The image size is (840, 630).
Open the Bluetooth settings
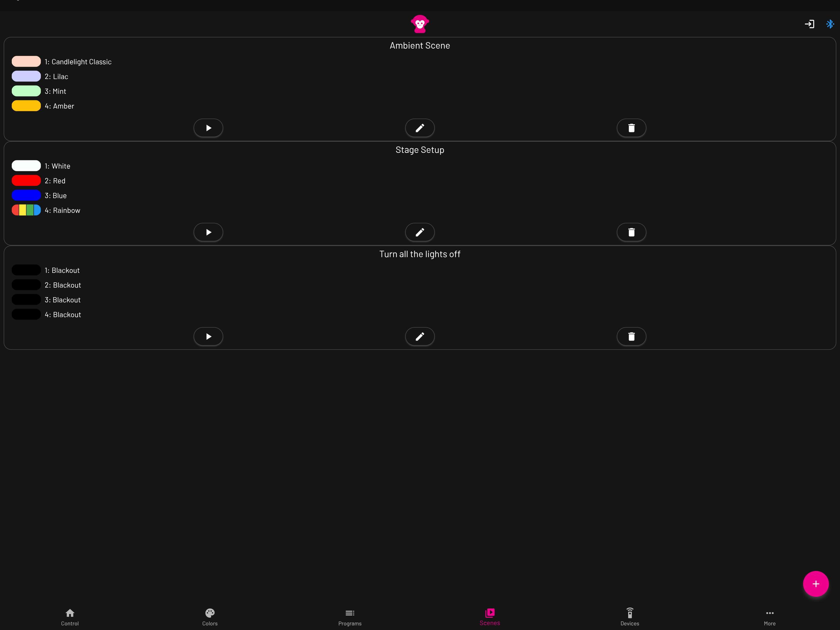830,24
